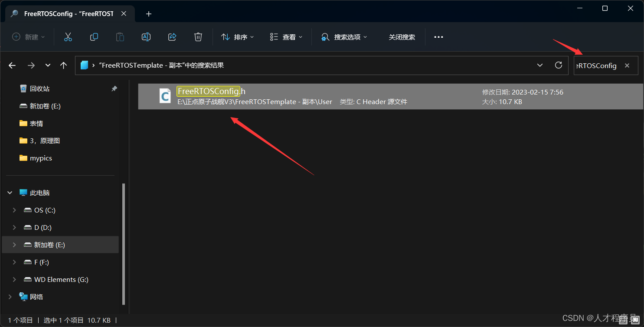This screenshot has width=644, height=327.
Task: Click the file path E:\正点原子战舰V3 text
Action: pos(255,102)
